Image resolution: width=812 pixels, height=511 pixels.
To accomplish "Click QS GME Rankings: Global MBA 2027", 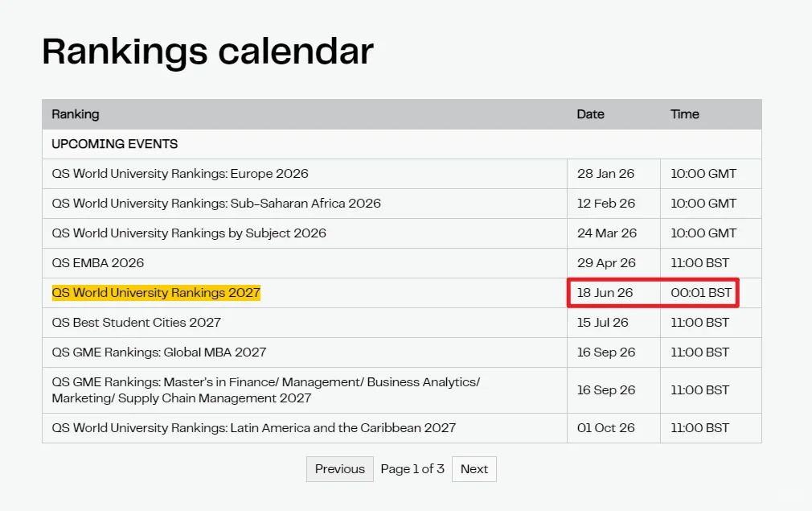I will pos(159,352).
